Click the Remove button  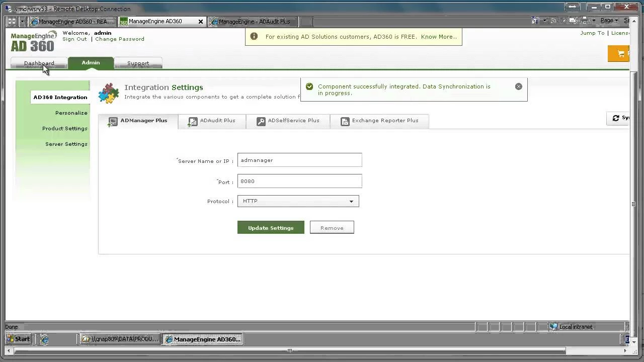[x=332, y=228]
